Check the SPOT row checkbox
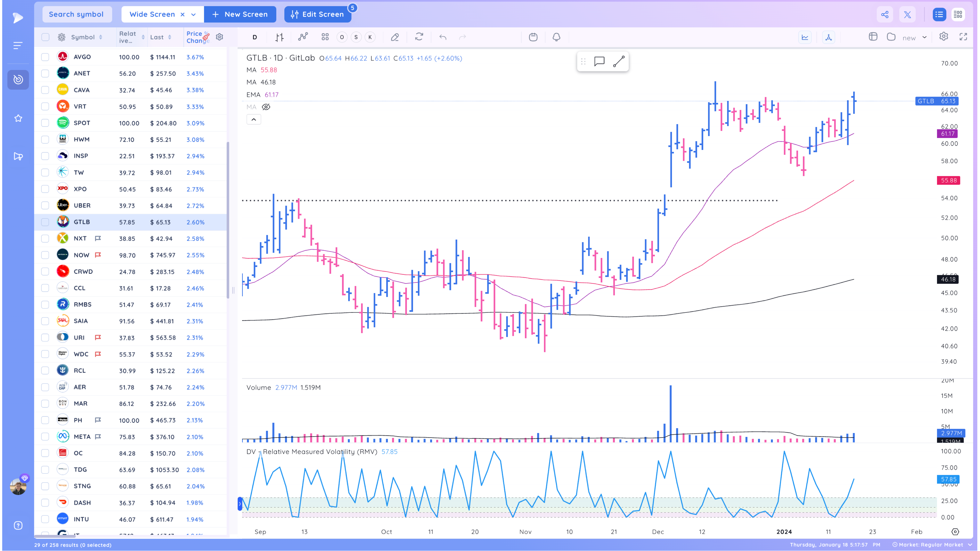This screenshot has width=980, height=551. click(x=45, y=123)
